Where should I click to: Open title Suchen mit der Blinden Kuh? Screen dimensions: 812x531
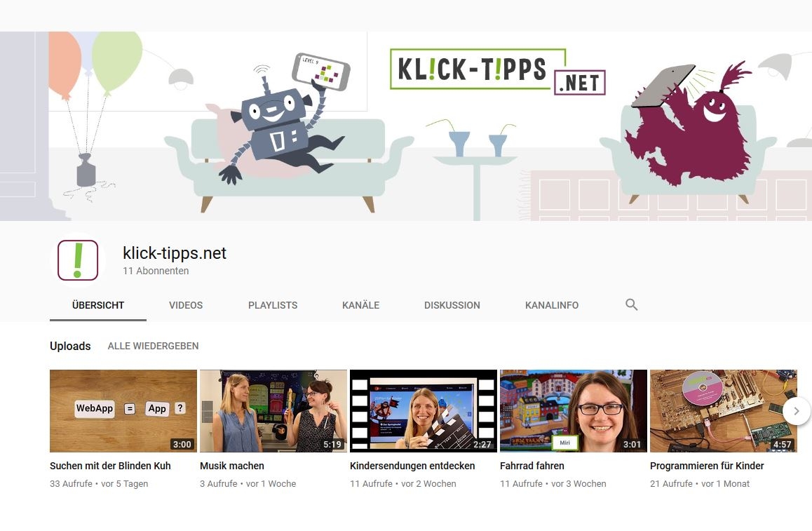(110, 466)
